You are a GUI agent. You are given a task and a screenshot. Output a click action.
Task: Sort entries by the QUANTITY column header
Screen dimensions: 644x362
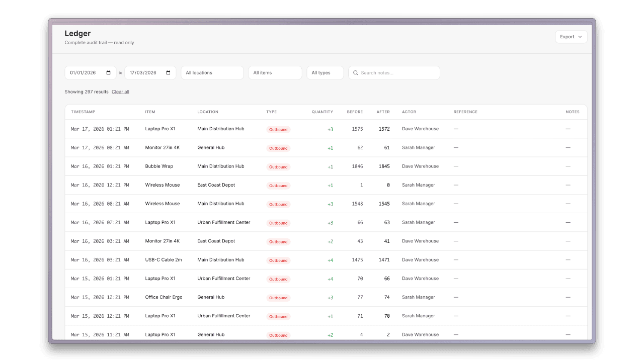(323, 112)
